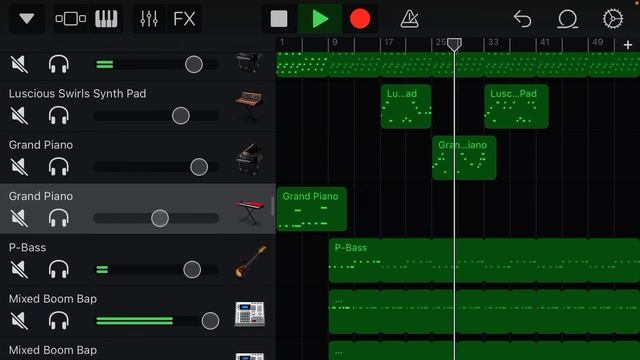Toggle the metronome
This screenshot has height=360, width=640.
pos(409,19)
